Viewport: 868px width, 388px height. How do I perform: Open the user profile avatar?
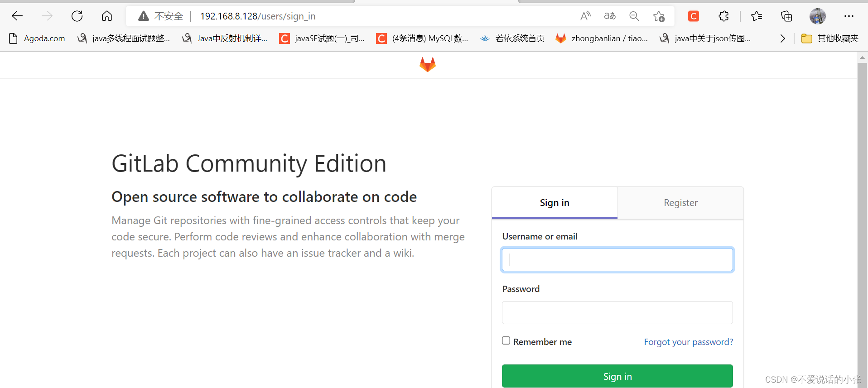pyautogui.click(x=818, y=16)
